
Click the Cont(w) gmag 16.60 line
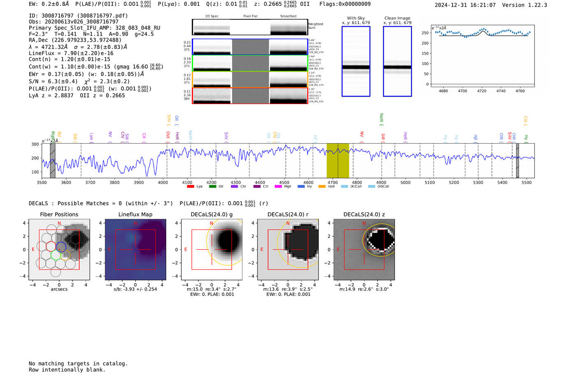point(96,66)
